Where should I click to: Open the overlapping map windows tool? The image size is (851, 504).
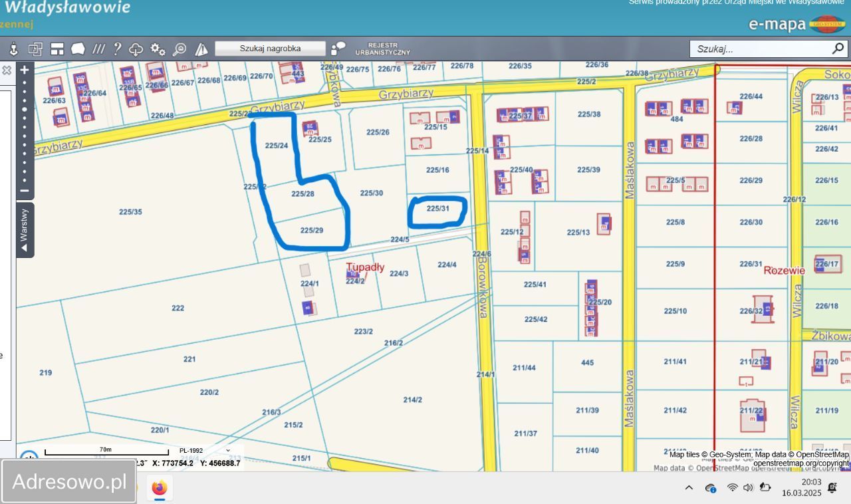coord(35,49)
